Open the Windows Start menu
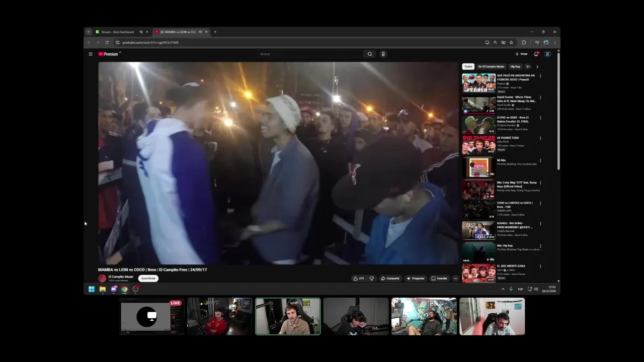The image size is (644, 362). click(92, 289)
